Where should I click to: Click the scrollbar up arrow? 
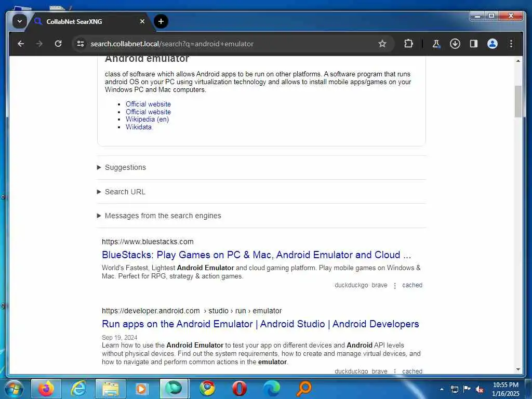[518, 61]
